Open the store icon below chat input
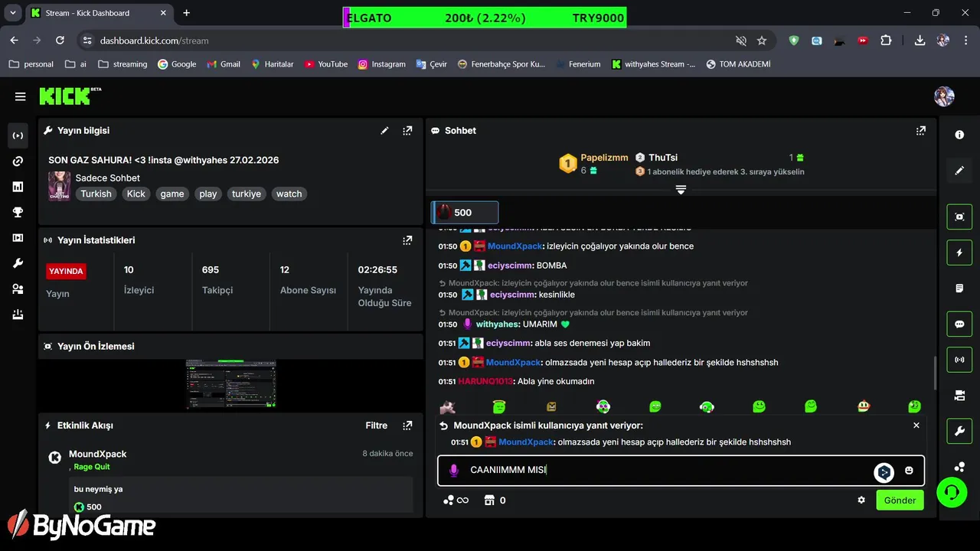 point(490,500)
